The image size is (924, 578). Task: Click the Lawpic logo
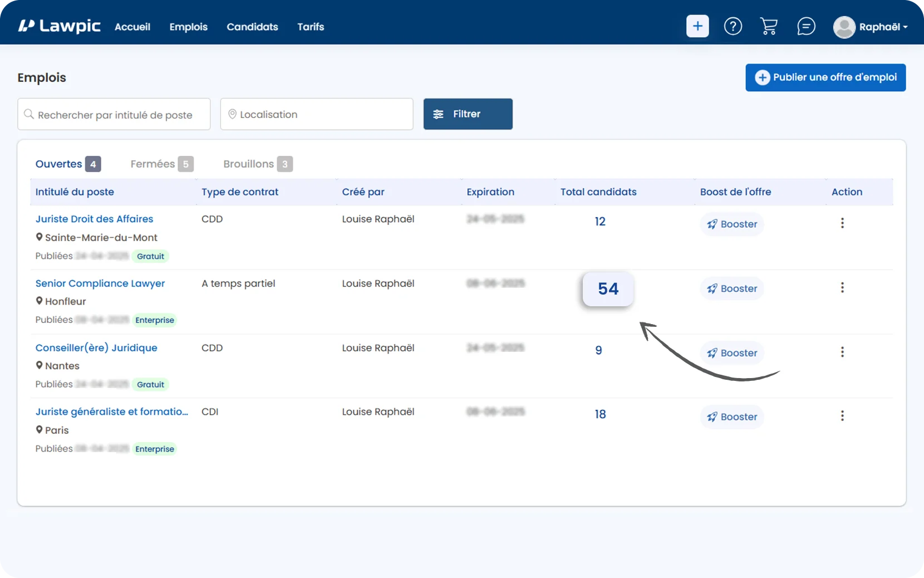tap(59, 26)
